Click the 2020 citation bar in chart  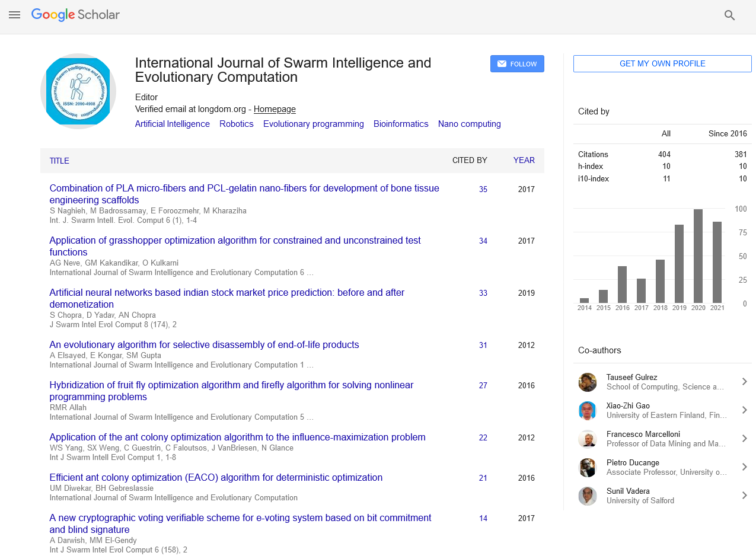point(698,256)
